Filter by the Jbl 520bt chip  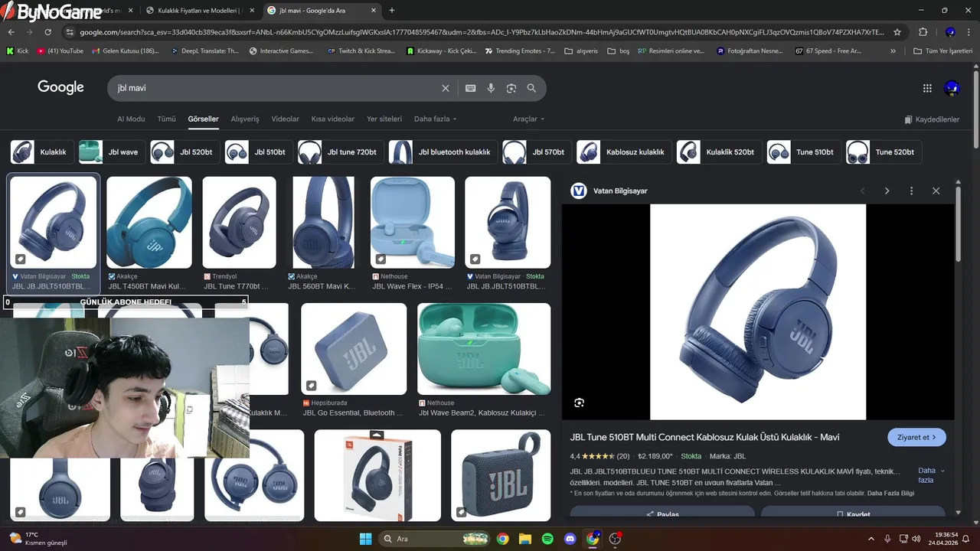click(x=185, y=152)
